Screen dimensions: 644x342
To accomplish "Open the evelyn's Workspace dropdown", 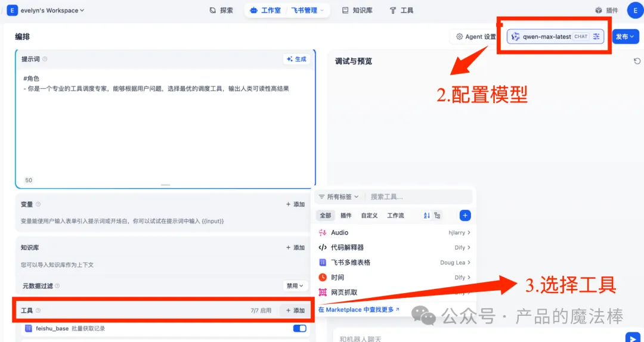I will tap(52, 10).
